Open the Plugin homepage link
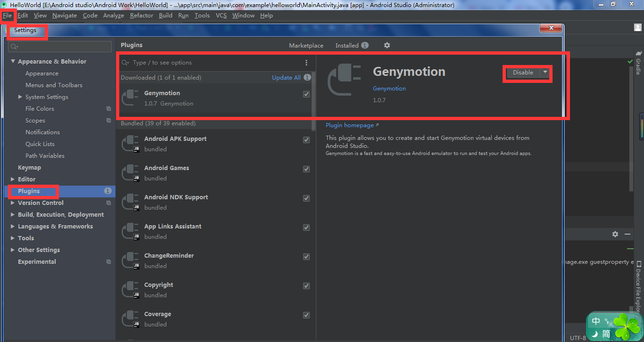Screen dimensions: 644x342 [x=352, y=125]
